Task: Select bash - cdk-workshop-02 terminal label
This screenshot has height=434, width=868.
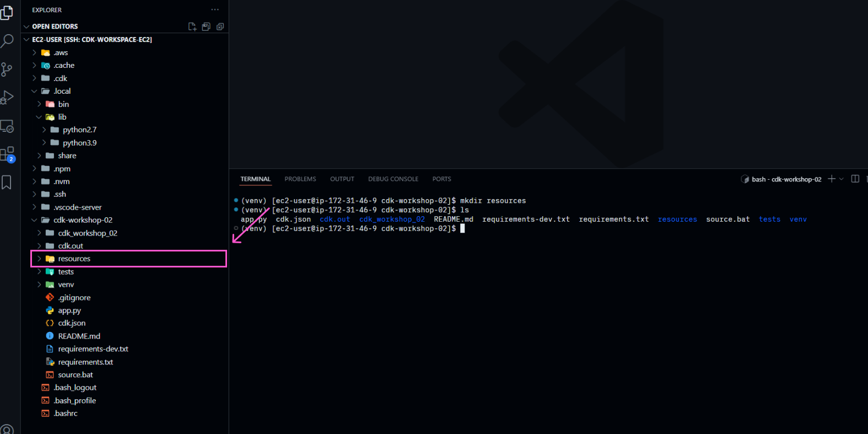Action: (781, 179)
